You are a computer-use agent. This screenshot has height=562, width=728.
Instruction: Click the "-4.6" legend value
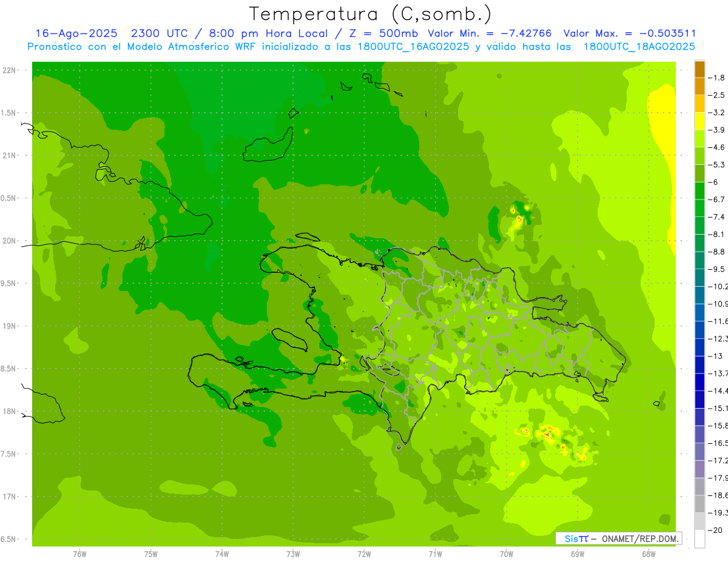coord(717,147)
